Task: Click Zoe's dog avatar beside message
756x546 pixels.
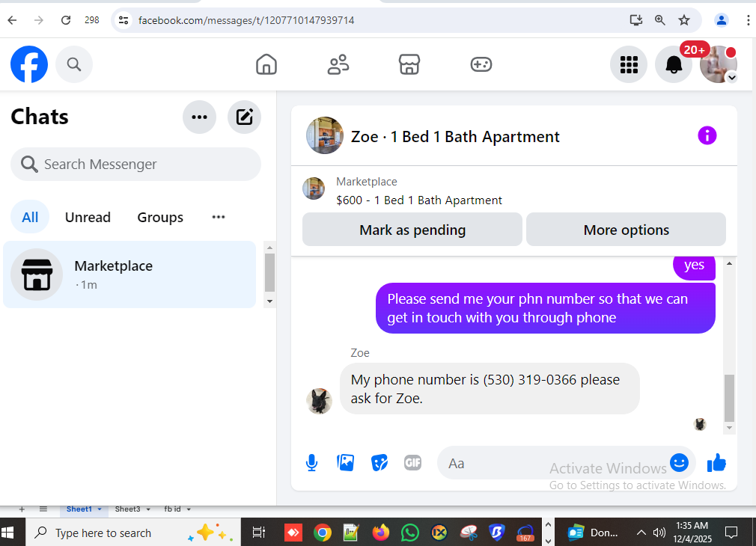Action: [x=319, y=401]
